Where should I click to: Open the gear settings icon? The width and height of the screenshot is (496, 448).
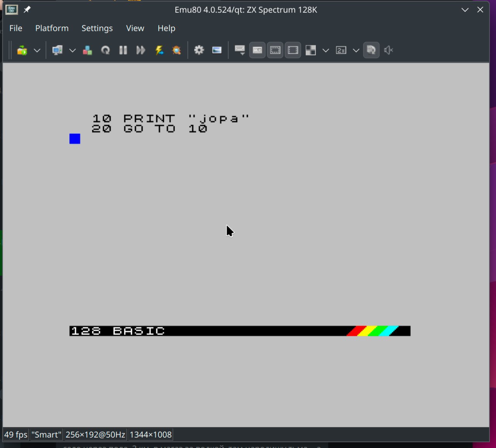[x=199, y=50]
